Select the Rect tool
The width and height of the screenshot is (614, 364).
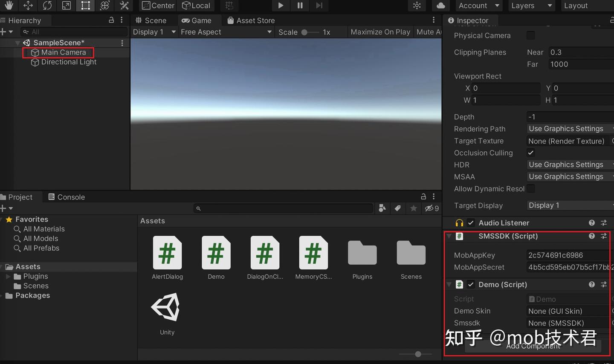(x=86, y=6)
